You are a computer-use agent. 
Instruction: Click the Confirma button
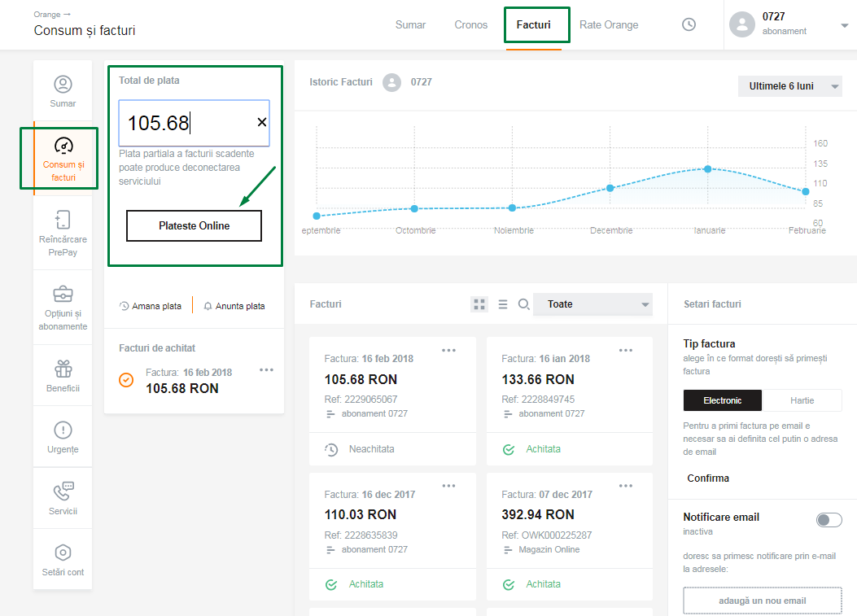[x=708, y=478]
